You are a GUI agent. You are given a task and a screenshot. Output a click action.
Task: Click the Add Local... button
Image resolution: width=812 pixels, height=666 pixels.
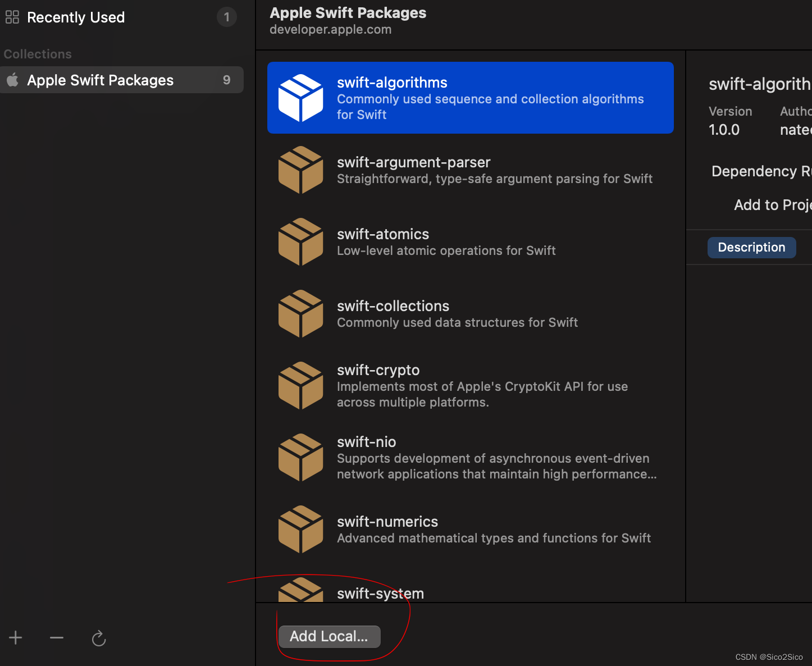point(329,636)
